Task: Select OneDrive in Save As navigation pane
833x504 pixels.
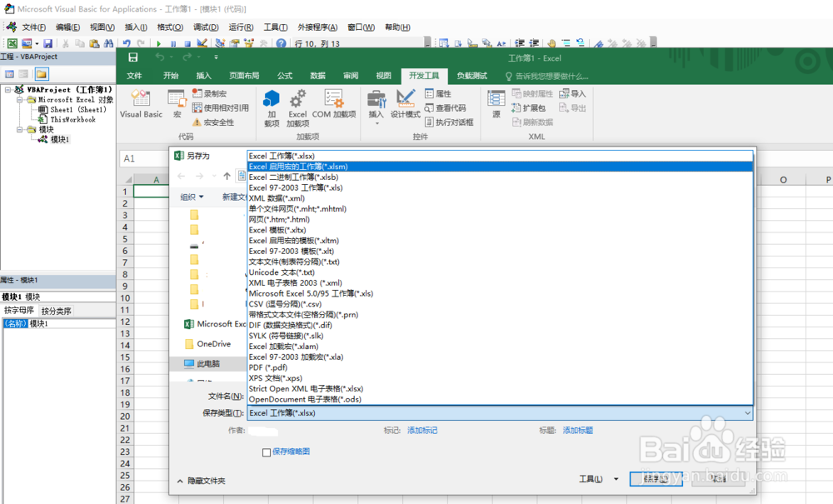Action: click(207, 343)
